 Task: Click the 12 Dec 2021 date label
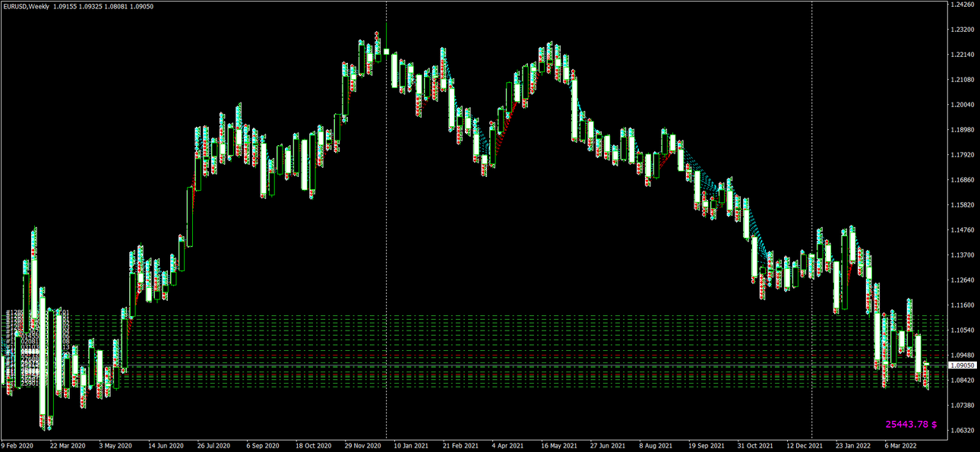[805, 446]
